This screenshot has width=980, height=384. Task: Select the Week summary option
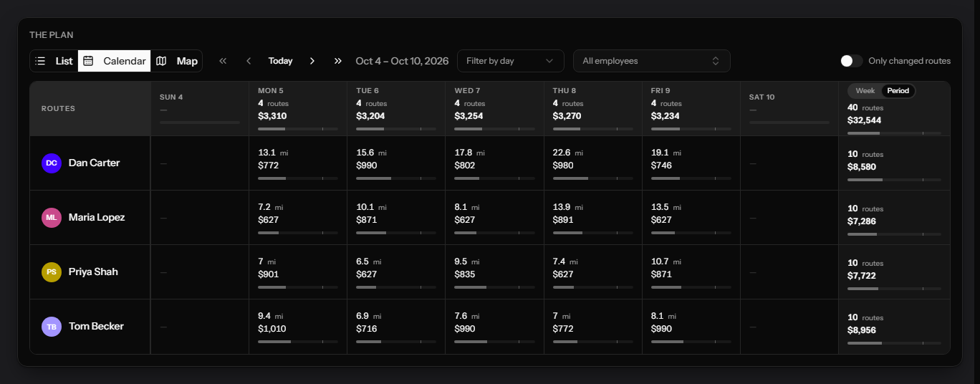click(865, 91)
